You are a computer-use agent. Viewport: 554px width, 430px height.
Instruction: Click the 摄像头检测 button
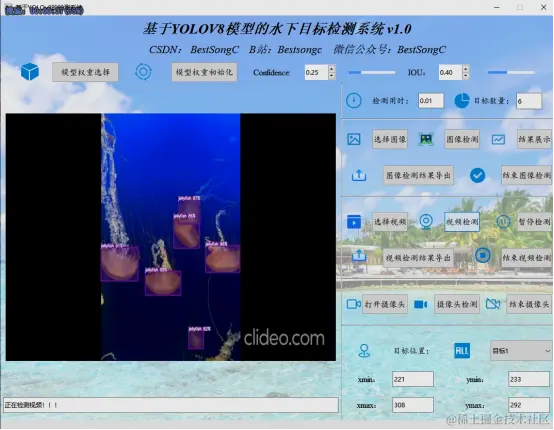pyautogui.click(x=457, y=304)
